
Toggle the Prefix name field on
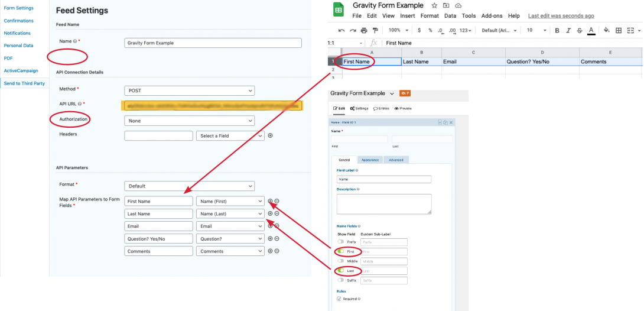tap(341, 242)
